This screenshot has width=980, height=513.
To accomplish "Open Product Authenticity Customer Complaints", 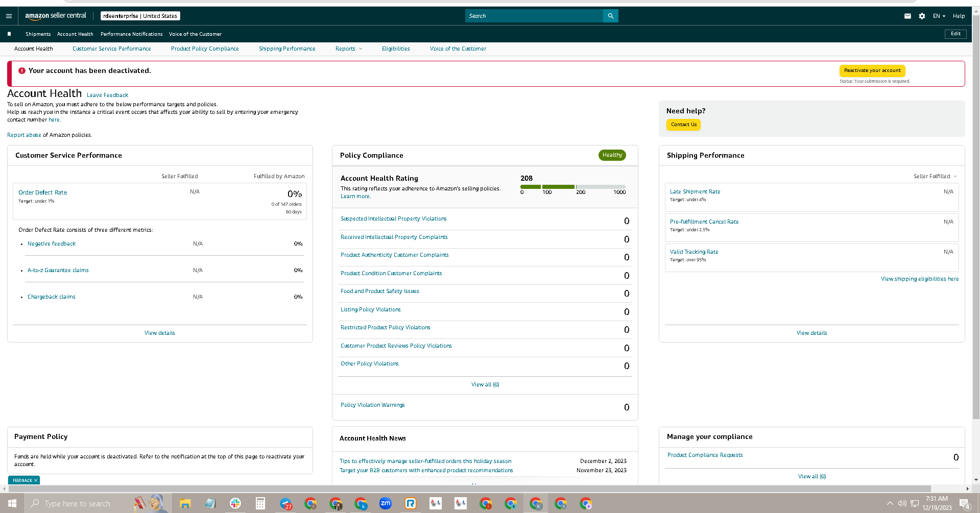I will [x=395, y=255].
